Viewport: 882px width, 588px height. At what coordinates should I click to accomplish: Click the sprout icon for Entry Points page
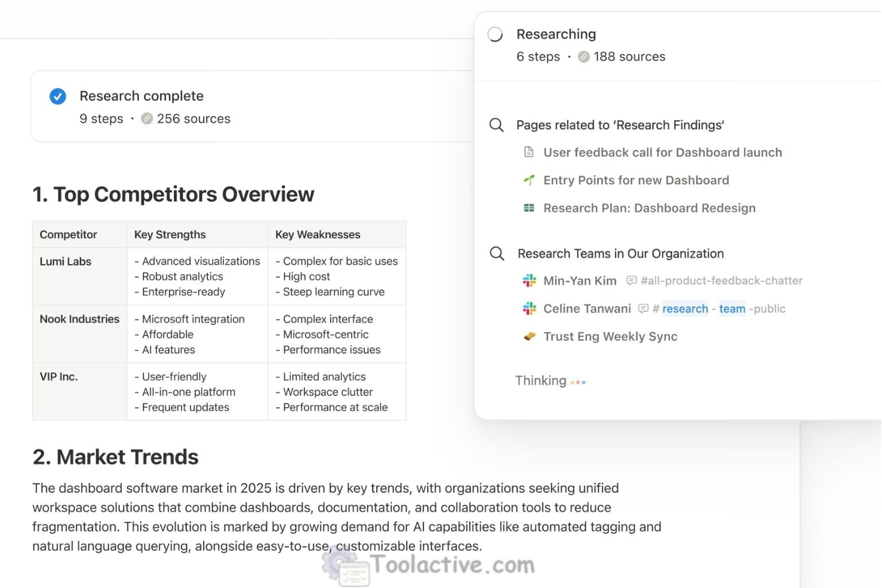pyautogui.click(x=529, y=180)
